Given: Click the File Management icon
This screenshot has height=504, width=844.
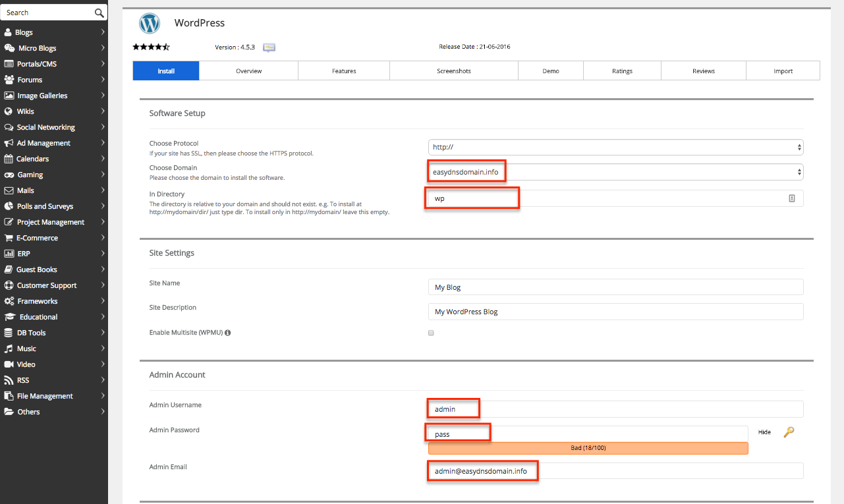Looking at the screenshot, I should [9, 396].
